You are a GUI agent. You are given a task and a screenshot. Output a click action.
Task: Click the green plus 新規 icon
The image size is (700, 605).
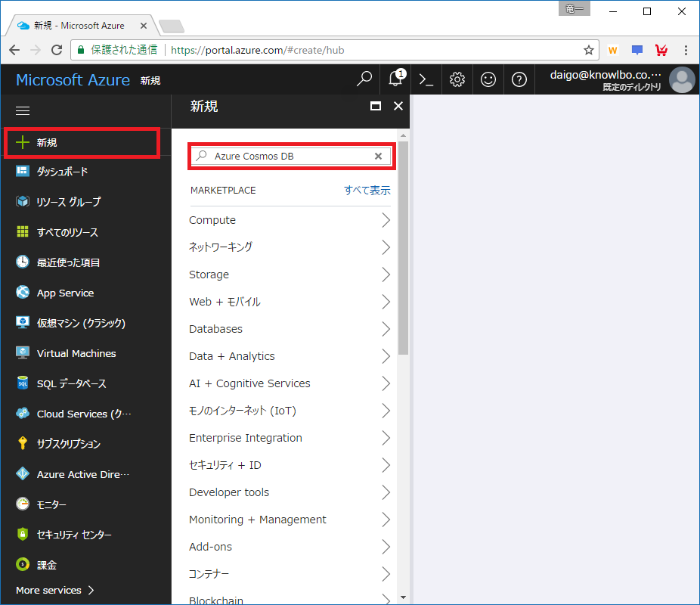23,142
